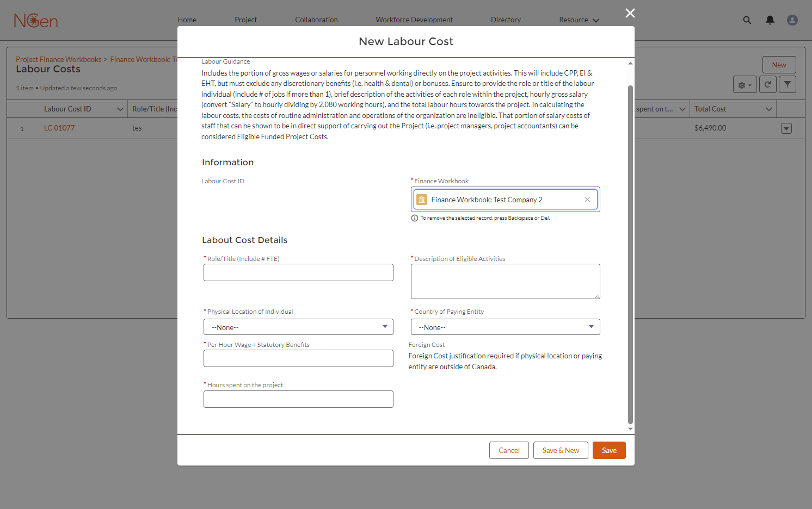Open Finance Workbook breadcrumb link
Image resolution: width=812 pixels, height=509 pixels.
point(144,59)
